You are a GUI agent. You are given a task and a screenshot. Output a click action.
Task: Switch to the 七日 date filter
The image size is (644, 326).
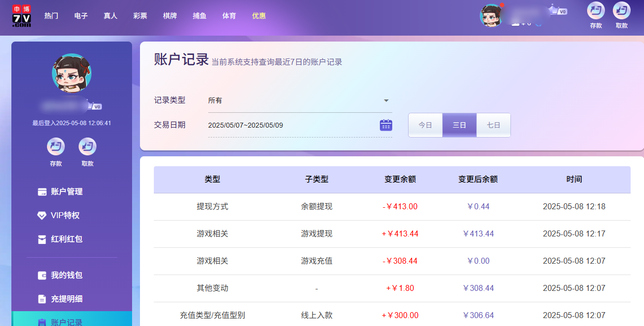[493, 125]
